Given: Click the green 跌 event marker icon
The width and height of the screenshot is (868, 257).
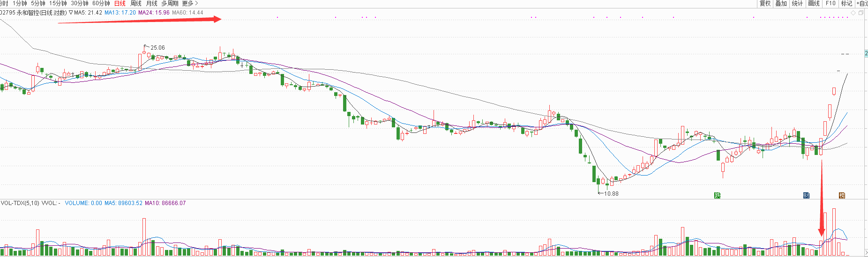Looking at the screenshot, I should point(717,195).
